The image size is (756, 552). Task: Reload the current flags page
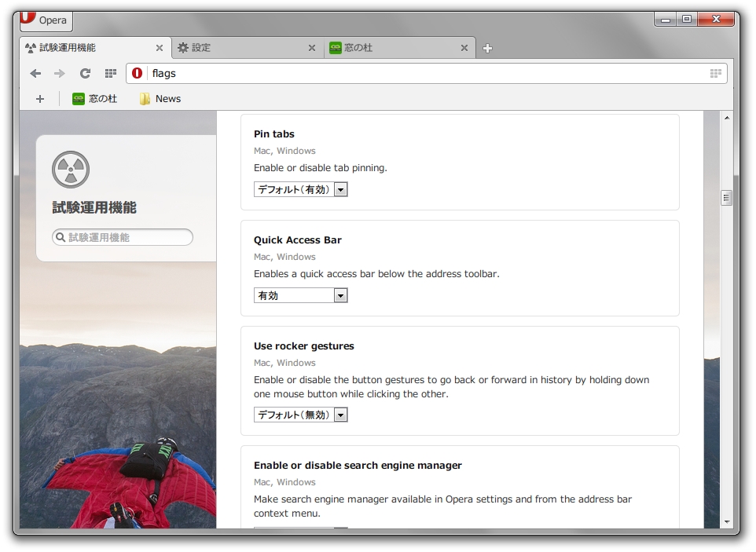[85, 73]
